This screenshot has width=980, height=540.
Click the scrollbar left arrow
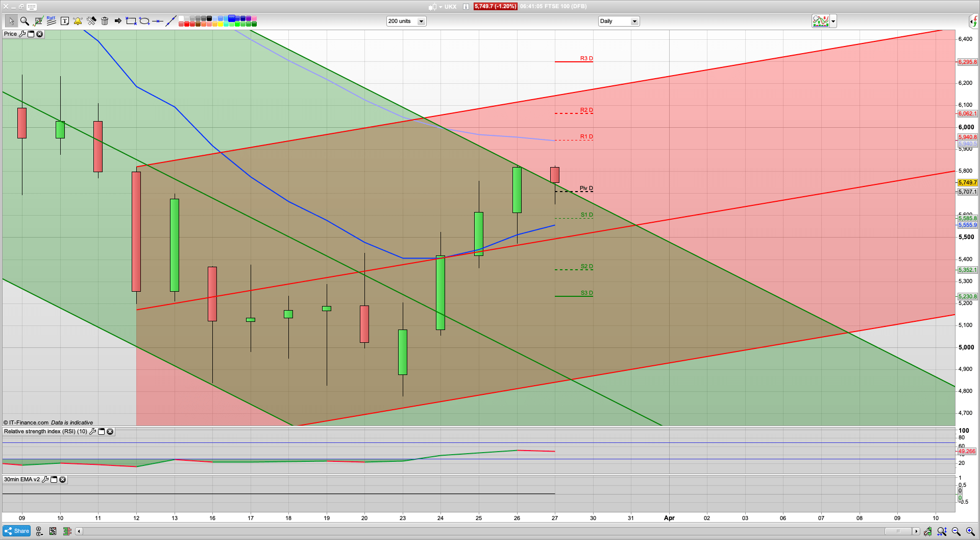click(x=79, y=531)
